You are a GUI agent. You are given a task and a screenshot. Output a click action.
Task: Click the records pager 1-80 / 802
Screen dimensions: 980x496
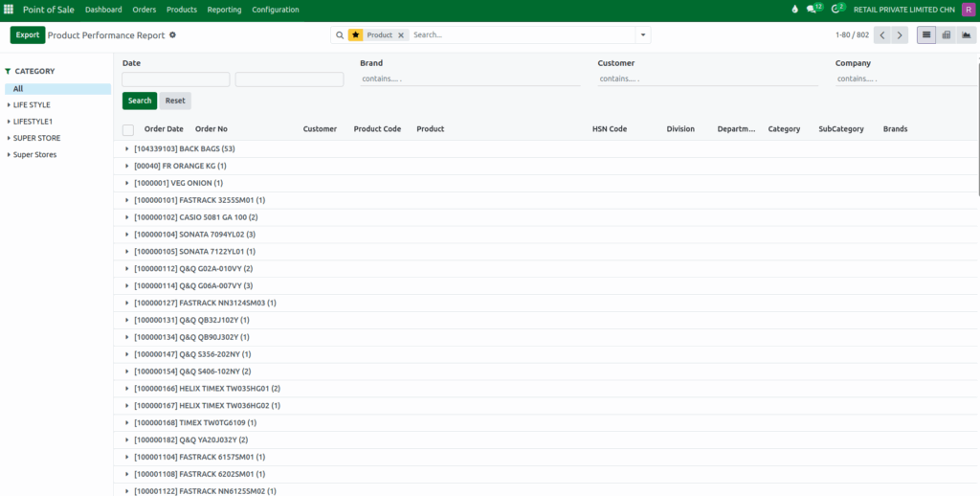coord(852,35)
